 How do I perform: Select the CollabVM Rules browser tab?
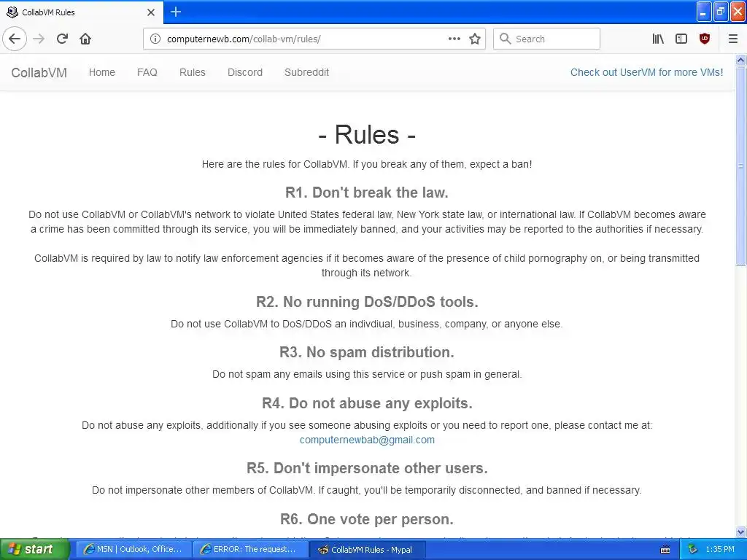[x=82, y=12]
